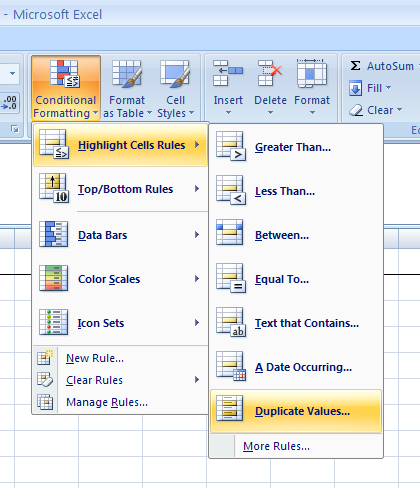
Task: Click the Delete cells icon
Action: click(270, 73)
